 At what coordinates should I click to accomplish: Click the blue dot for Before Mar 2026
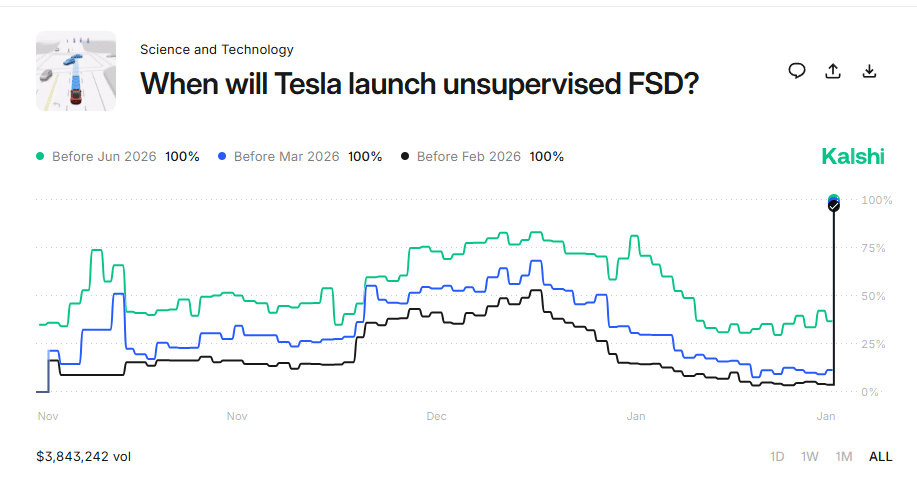click(x=223, y=157)
